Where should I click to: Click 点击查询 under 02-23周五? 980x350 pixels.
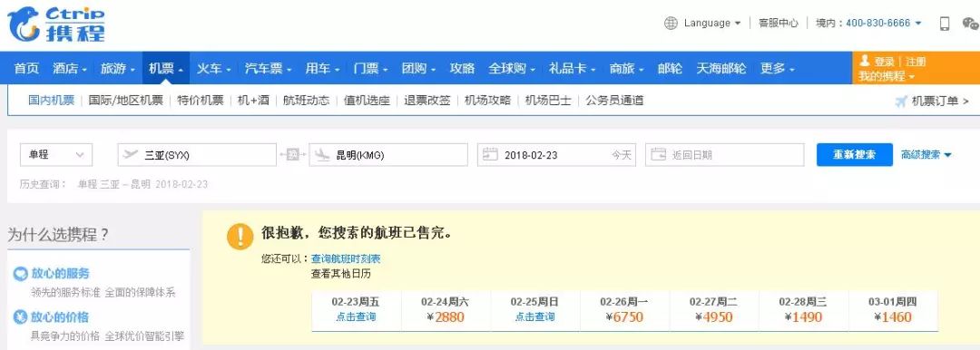point(356,316)
